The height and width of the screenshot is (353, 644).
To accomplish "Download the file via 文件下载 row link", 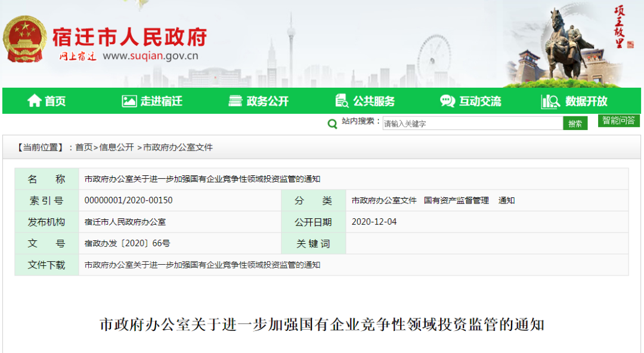I will click(x=202, y=265).
